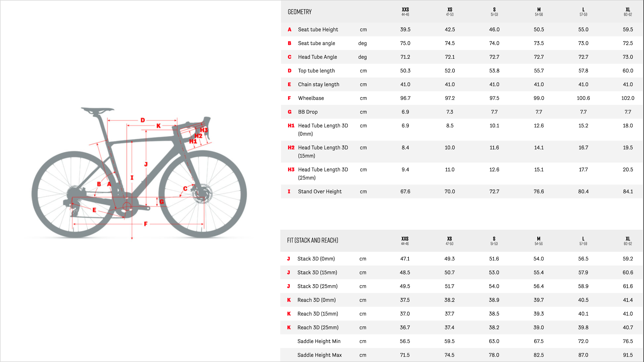
Task: Click the BB Drop row label
Action: click(x=308, y=112)
